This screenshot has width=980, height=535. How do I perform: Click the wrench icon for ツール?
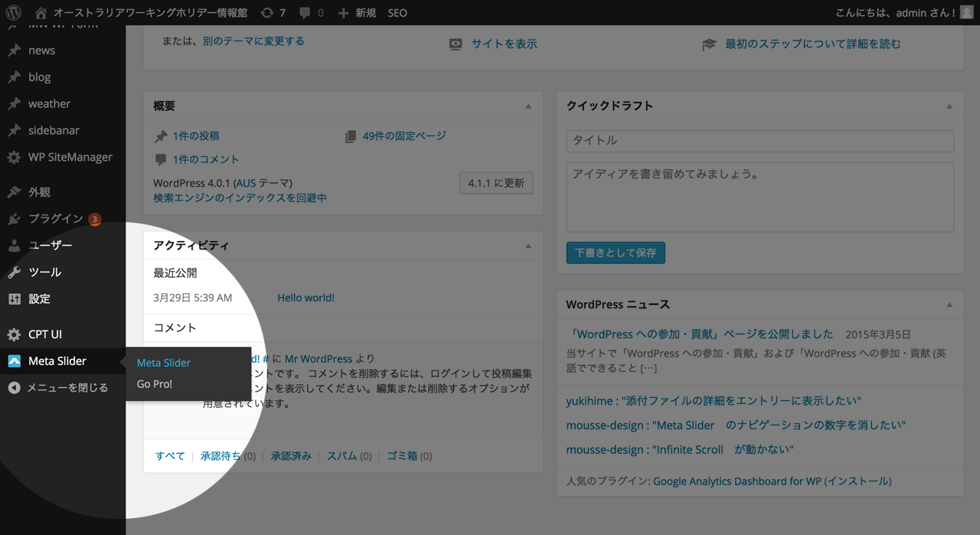pos(14,272)
